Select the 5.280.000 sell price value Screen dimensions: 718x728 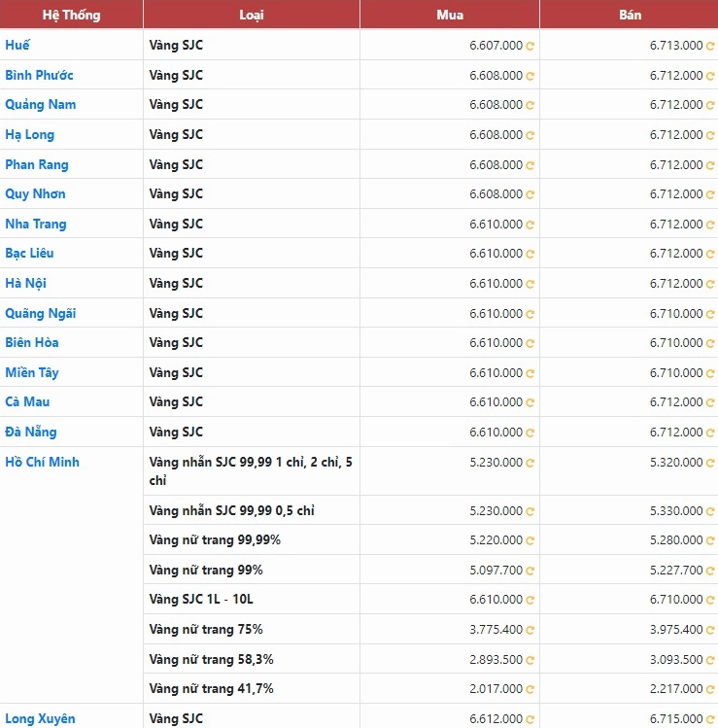pos(676,540)
